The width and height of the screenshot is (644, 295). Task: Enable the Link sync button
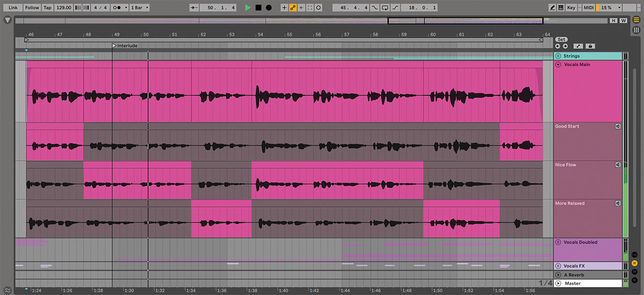click(x=13, y=8)
